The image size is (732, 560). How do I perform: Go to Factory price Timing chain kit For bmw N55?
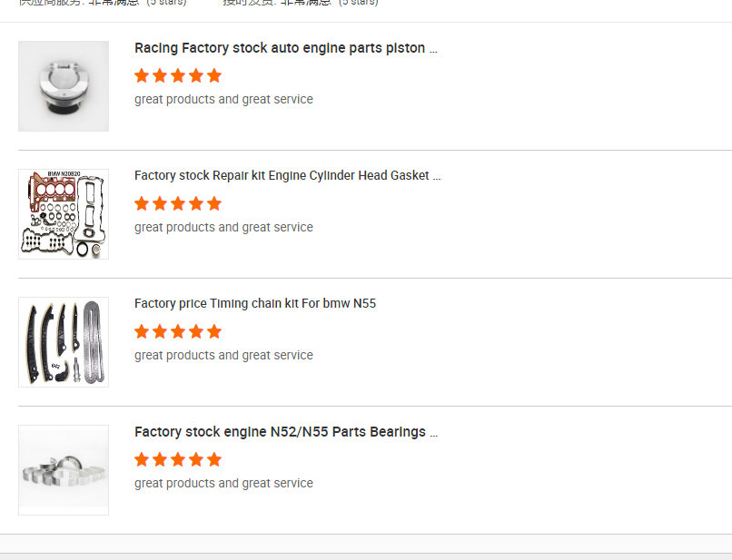(255, 304)
